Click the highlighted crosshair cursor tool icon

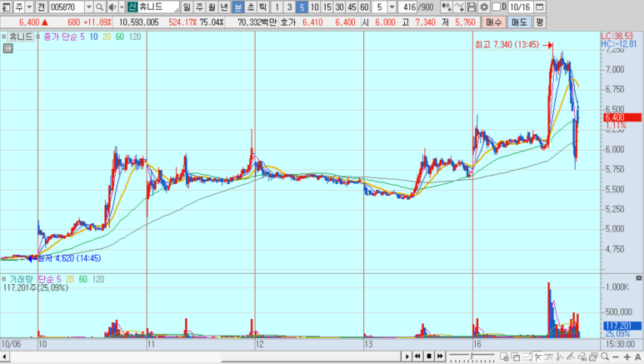tap(538, 357)
